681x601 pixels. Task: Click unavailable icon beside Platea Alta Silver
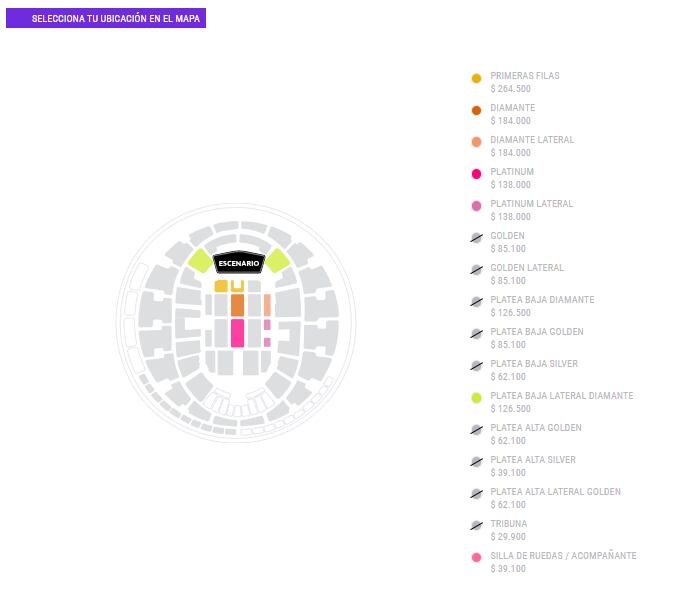477,462
